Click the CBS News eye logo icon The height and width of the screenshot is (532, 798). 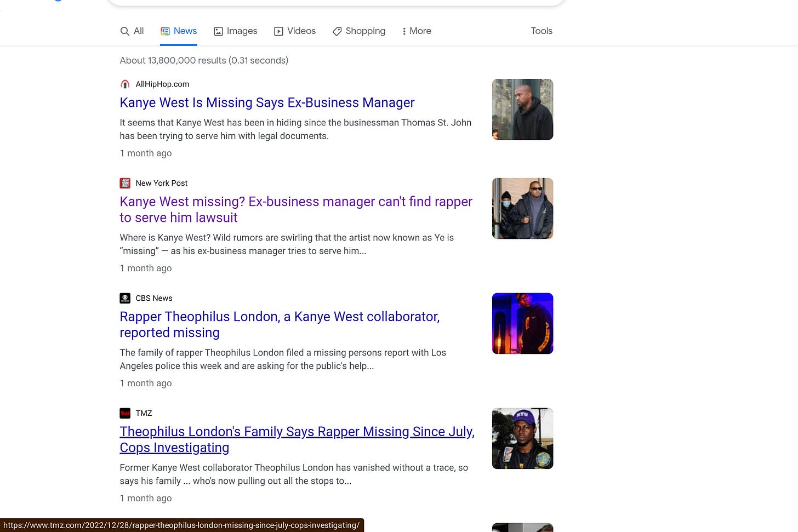(x=125, y=298)
